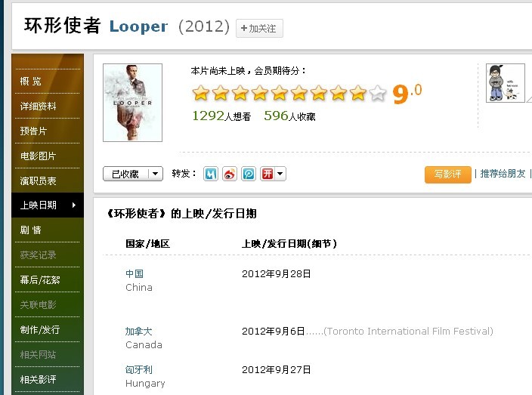Share via the red Kaixin icon
Viewport: 532px width, 395px height.
pos(268,174)
